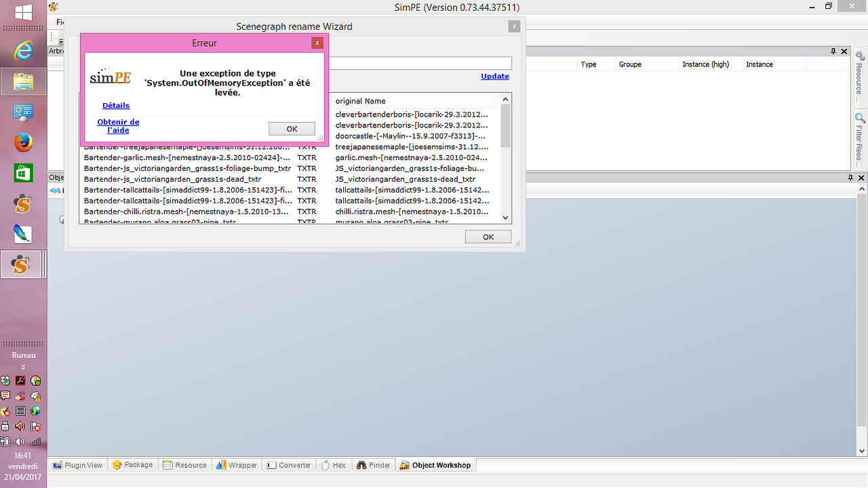Image resolution: width=868 pixels, height=488 pixels.
Task: Click OK in the Erreur dialog
Action: pyautogui.click(x=292, y=129)
